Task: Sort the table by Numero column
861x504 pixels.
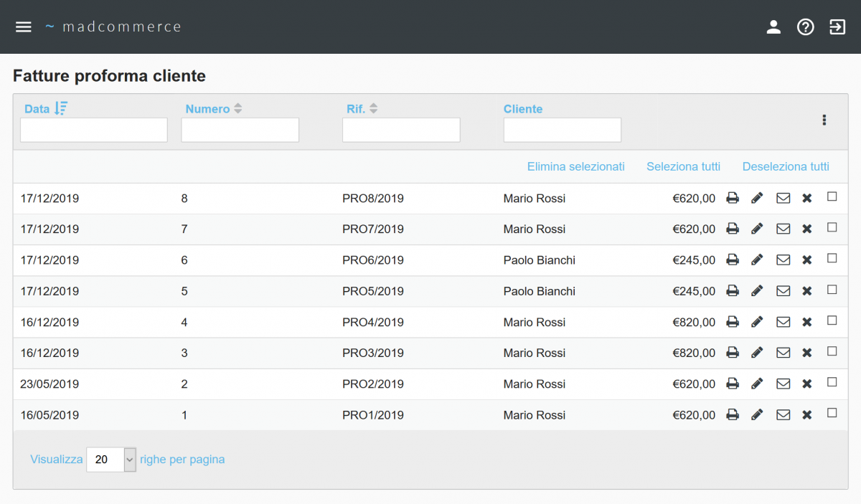Action: pyautogui.click(x=214, y=109)
